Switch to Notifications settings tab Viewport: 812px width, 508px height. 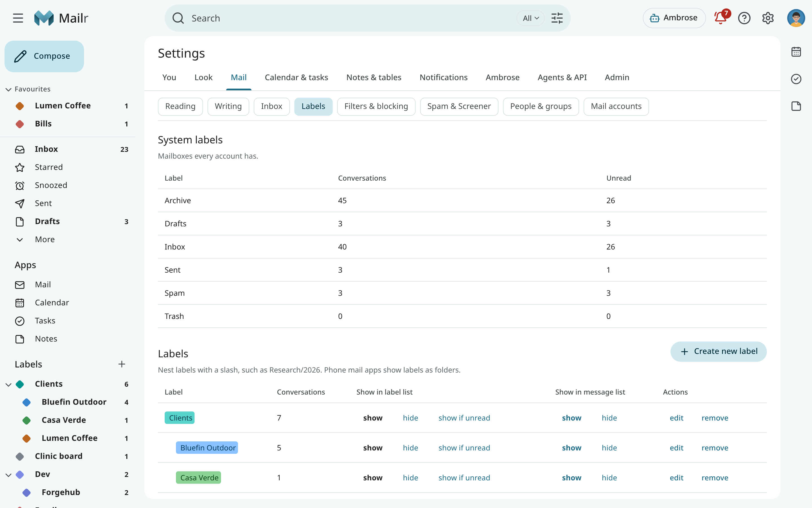coord(443,78)
